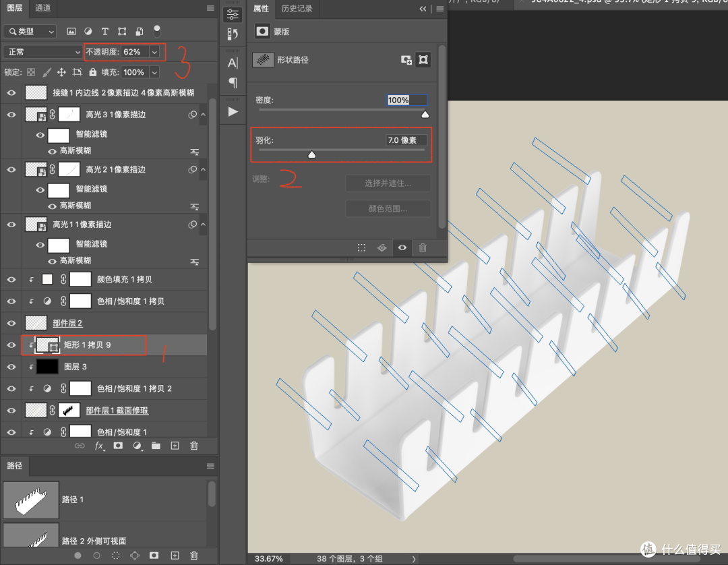Screen dimensions: 728x565
Task: Add a layer mask from Layers panel
Action: point(119,446)
